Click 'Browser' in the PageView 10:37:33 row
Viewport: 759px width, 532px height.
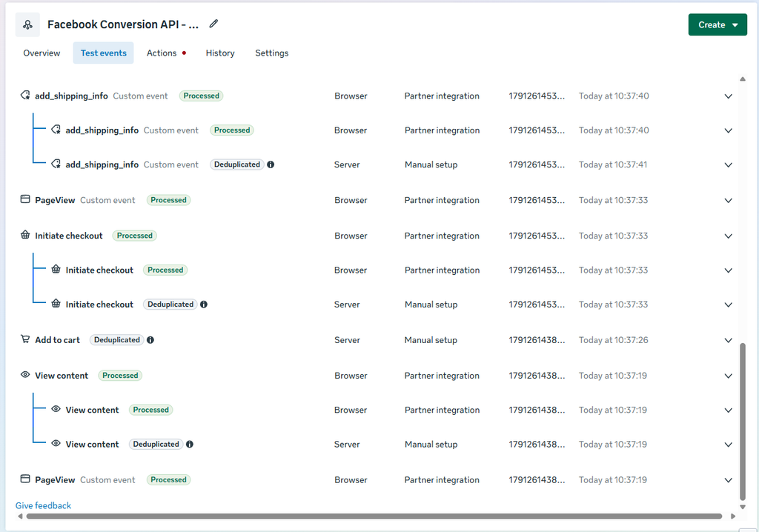pos(351,200)
